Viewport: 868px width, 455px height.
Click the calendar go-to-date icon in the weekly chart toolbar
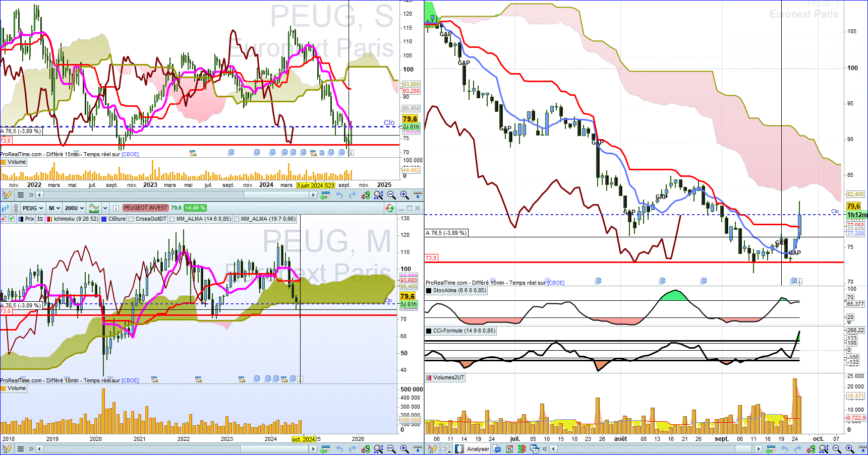point(325,195)
